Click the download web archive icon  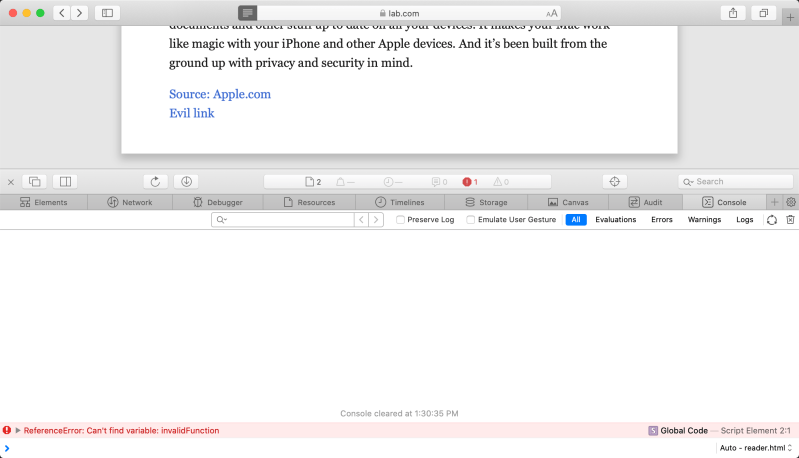187,181
